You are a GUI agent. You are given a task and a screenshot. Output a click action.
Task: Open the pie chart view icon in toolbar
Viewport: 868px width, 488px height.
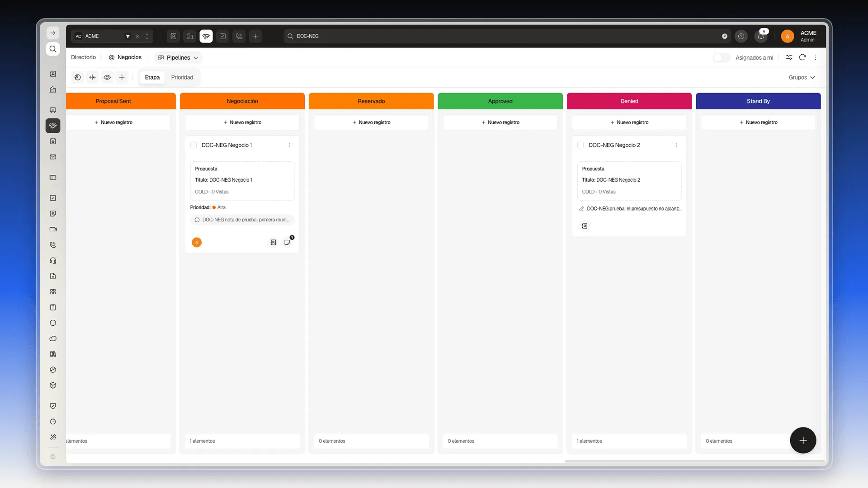78,77
